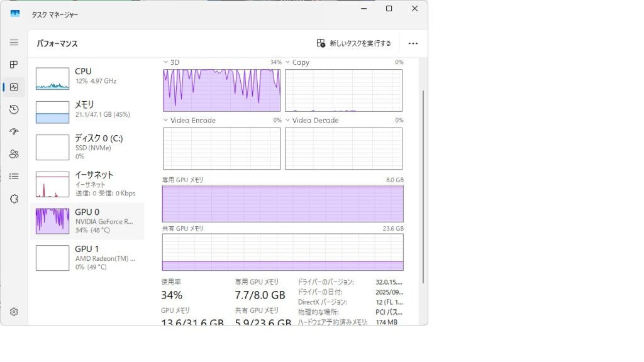Expand the Copy engine graph dropdown
Image resolution: width=644 pixels, height=362 pixels.
pyautogui.click(x=288, y=62)
